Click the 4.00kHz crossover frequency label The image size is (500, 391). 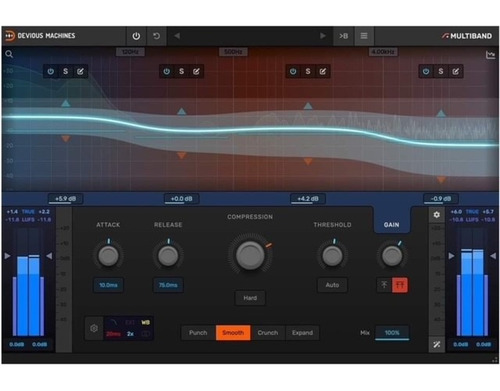pos(383,52)
